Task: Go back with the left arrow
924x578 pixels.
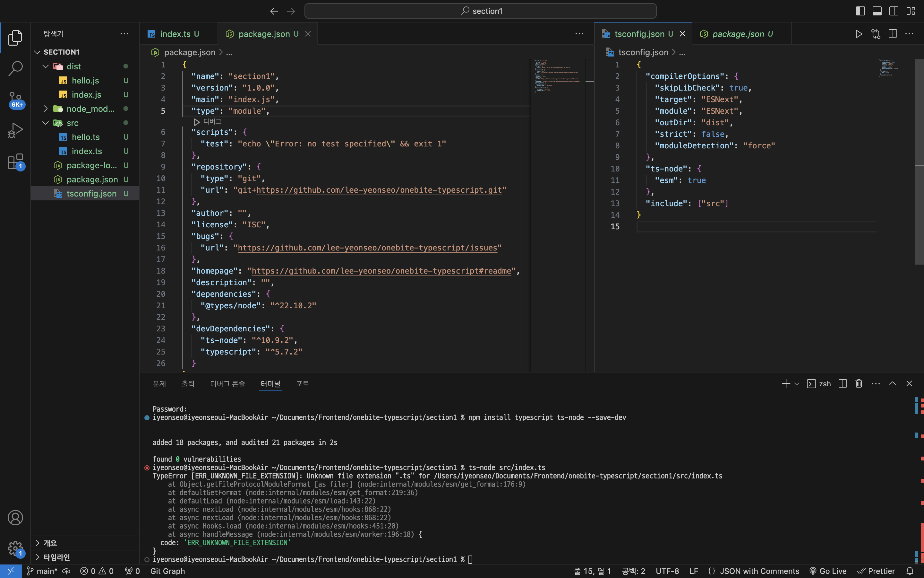Action: (x=274, y=11)
